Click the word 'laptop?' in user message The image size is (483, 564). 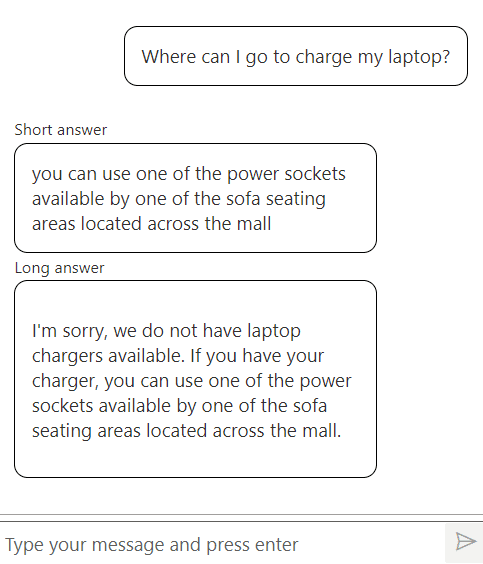coord(419,57)
